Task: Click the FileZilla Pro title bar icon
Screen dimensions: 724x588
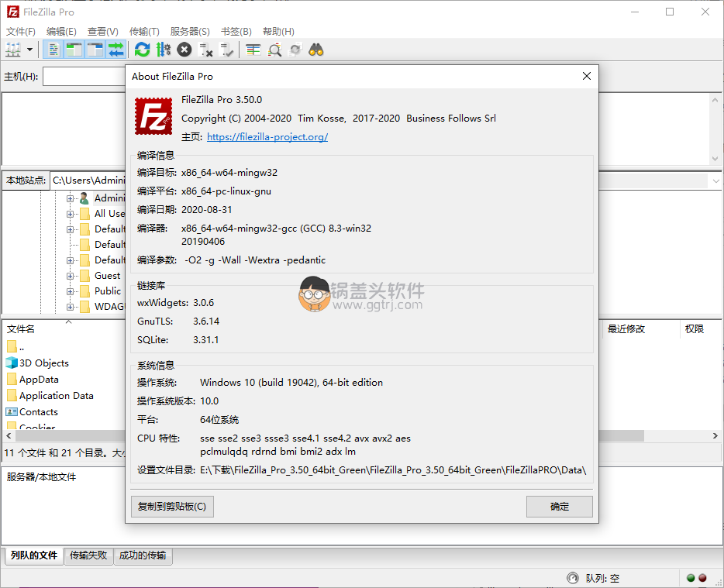Action: 13,12
